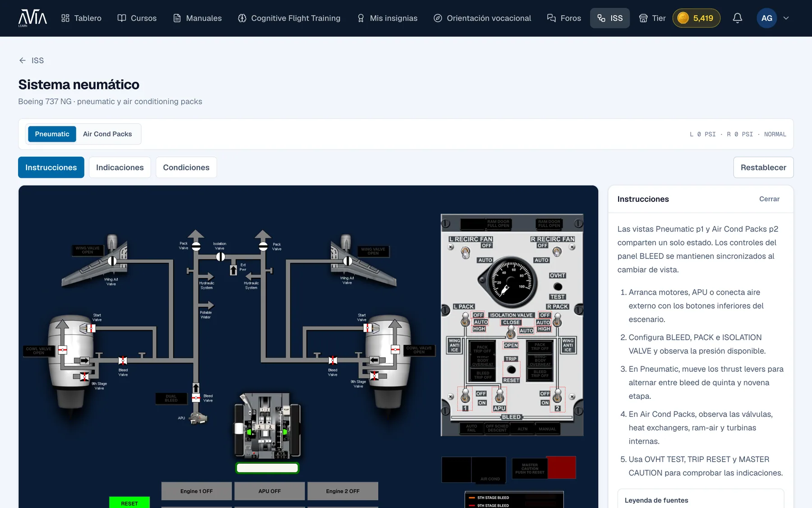Screen dimensions: 812x508
Task: Click the left 9th Stage Valve symbol
Action: (x=84, y=377)
